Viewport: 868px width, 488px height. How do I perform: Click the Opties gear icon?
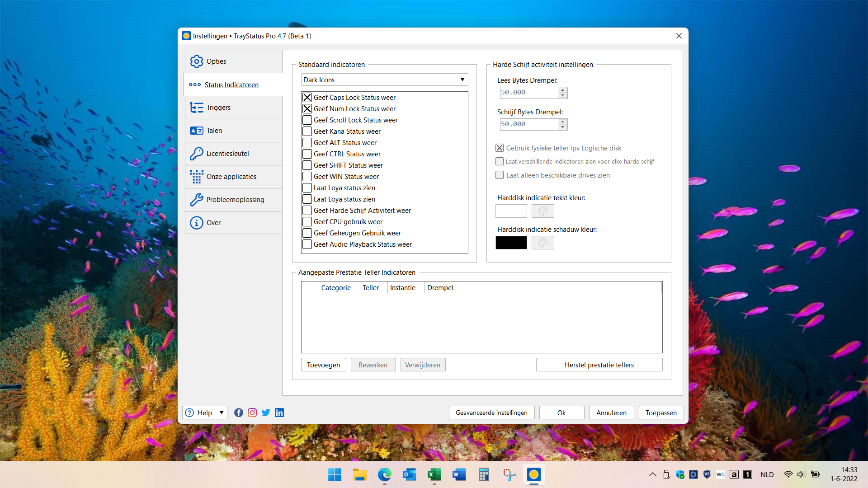[197, 61]
